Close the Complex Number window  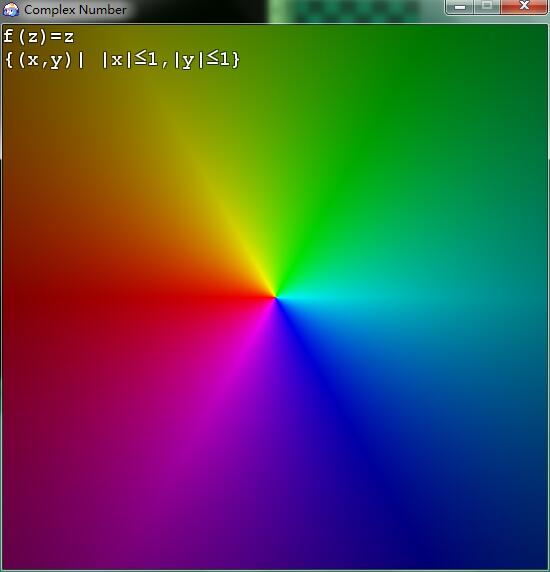coord(524,7)
